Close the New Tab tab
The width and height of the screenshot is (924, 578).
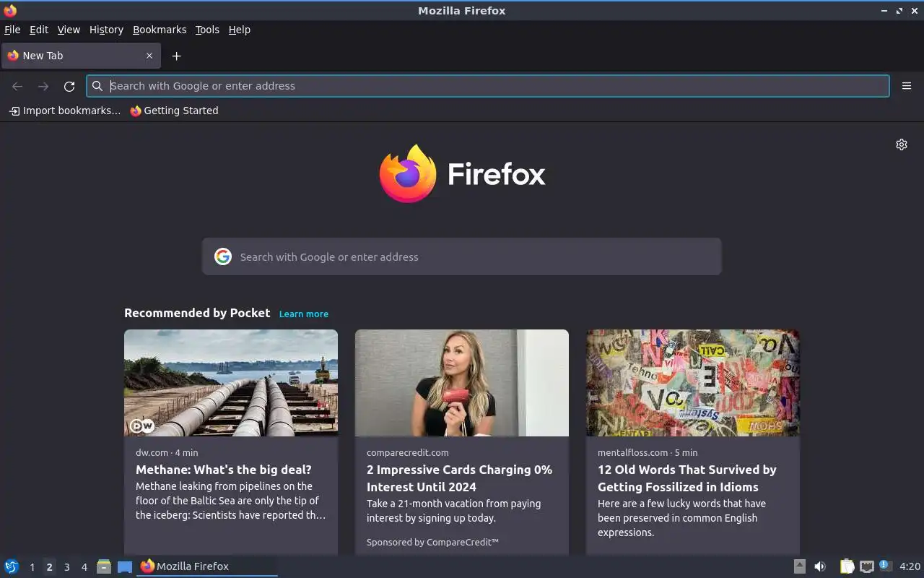click(x=149, y=56)
